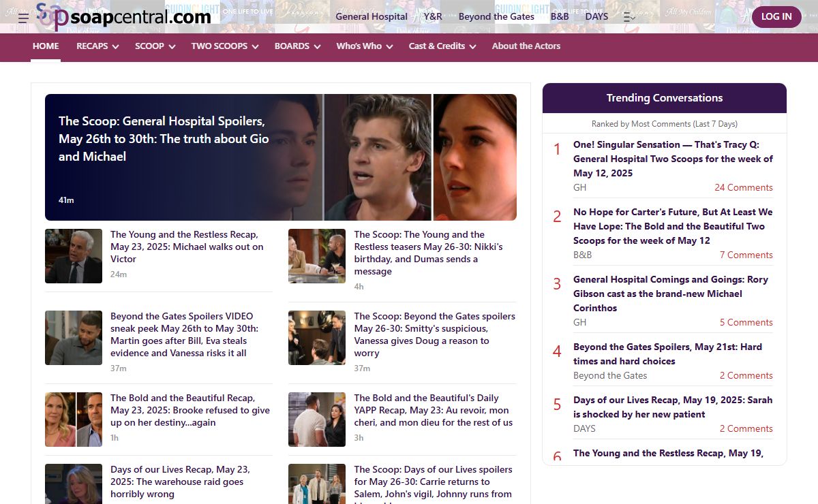The image size is (818, 504).
Task: Click thumbnail for Days spoilers Carrie article
Action: (x=317, y=484)
